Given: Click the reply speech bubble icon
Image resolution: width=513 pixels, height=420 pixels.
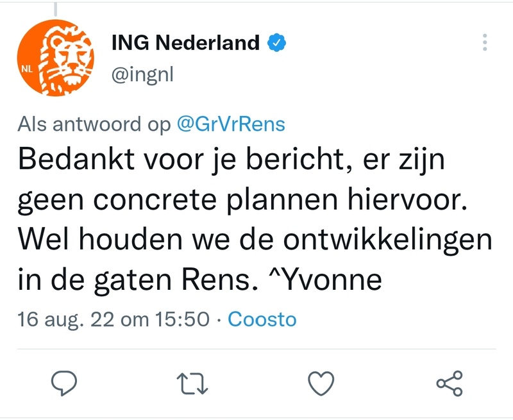Looking at the screenshot, I should pyautogui.click(x=64, y=383).
